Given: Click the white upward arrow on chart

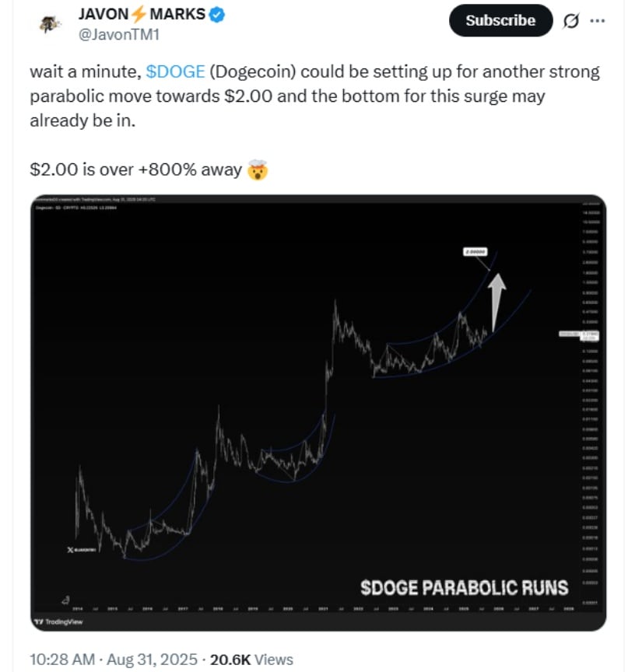Looking at the screenshot, I should pyautogui.click(x=496, y=303).
